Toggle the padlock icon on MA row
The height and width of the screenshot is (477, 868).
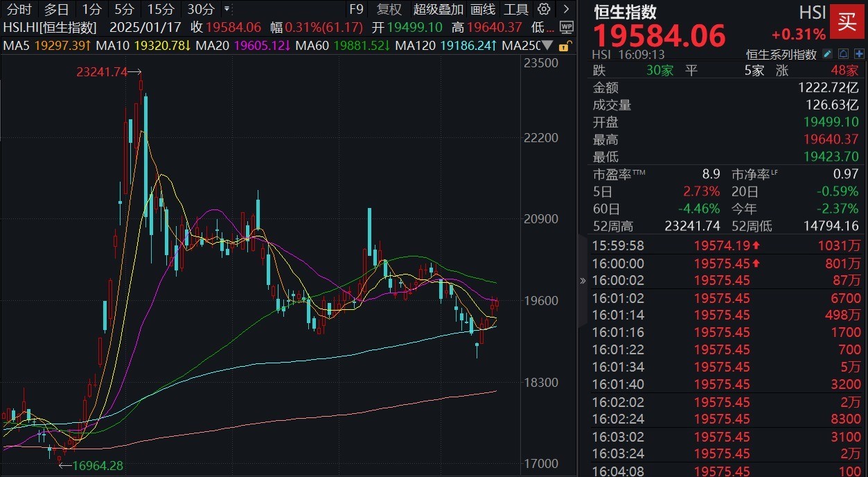click(565, 46)
